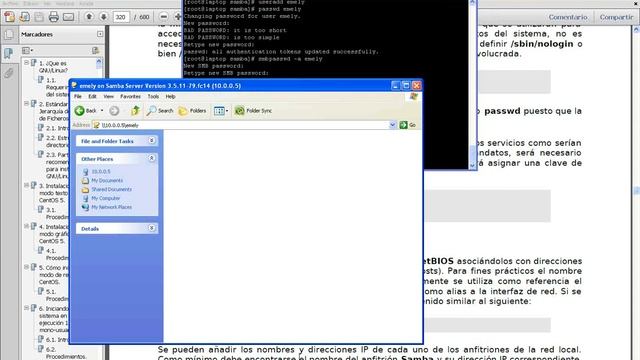640x360 pixels.
Task: Click Back button in Explorer window
Action: 86,111
